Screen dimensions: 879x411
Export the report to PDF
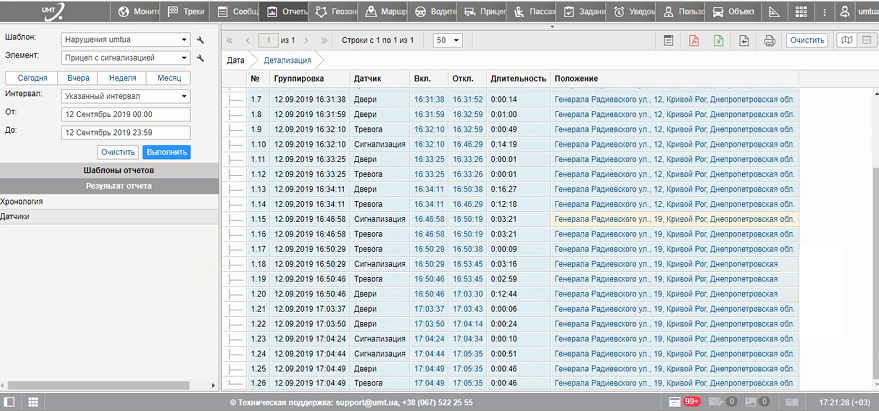coord(694,41)
